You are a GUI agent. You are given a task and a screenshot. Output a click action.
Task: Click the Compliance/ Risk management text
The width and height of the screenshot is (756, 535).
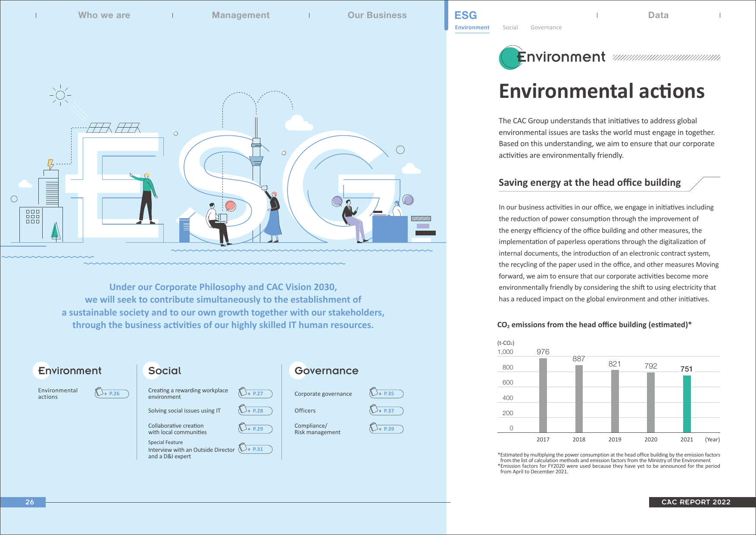[317, 429]
